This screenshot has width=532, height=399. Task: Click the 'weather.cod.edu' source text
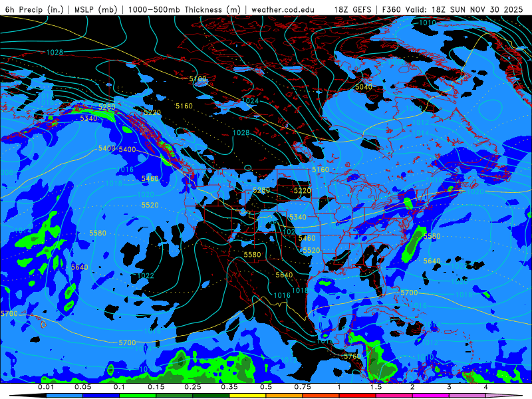click(283, 9)
